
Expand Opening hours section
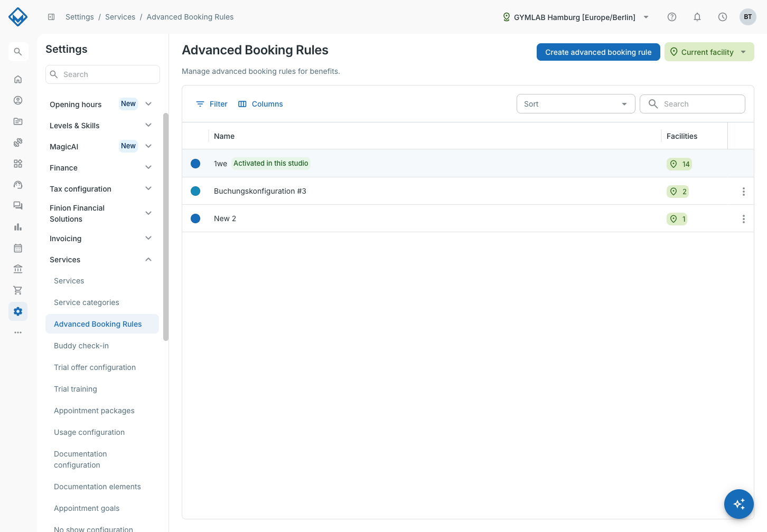click(x=102, y=104)
